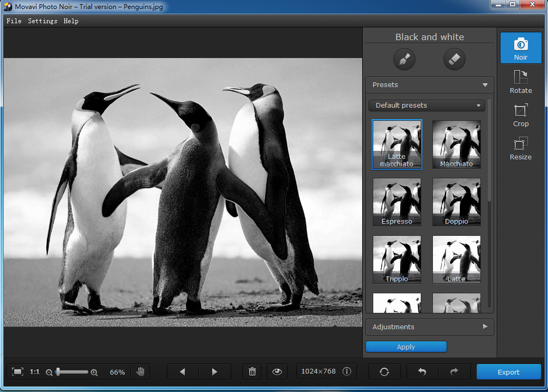Open the Crop tool

521,115
